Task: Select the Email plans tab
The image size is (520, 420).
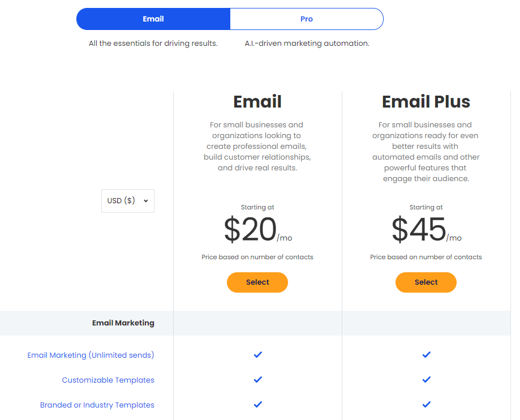Action: (153, 19)
